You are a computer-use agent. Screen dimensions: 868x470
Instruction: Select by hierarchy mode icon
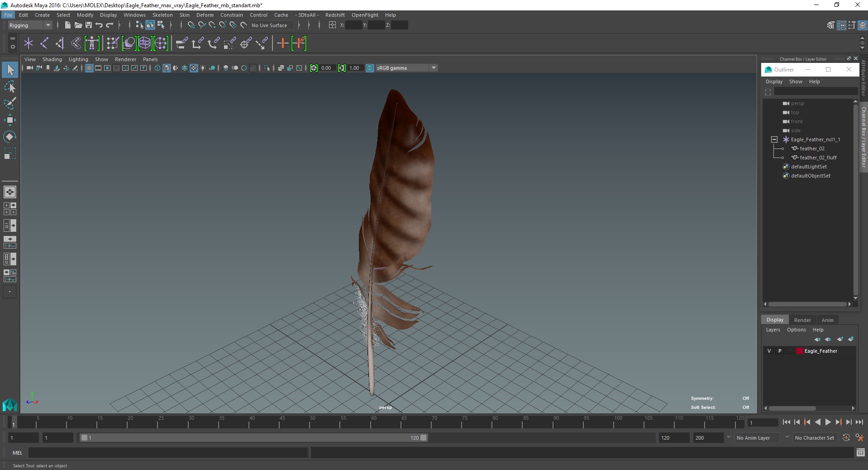[x=139, y=25]
